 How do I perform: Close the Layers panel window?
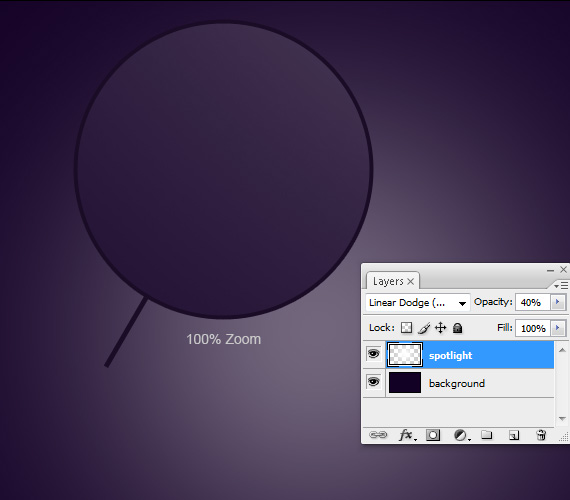(563, 269)
